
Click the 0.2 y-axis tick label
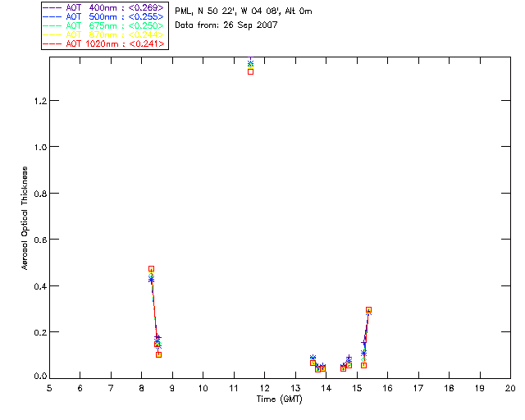click(40, 332)
